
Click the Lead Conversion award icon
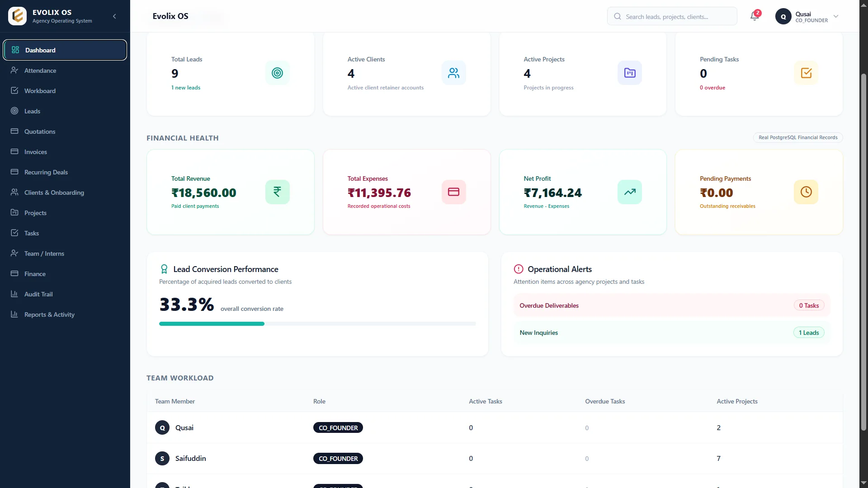point(164,269)
